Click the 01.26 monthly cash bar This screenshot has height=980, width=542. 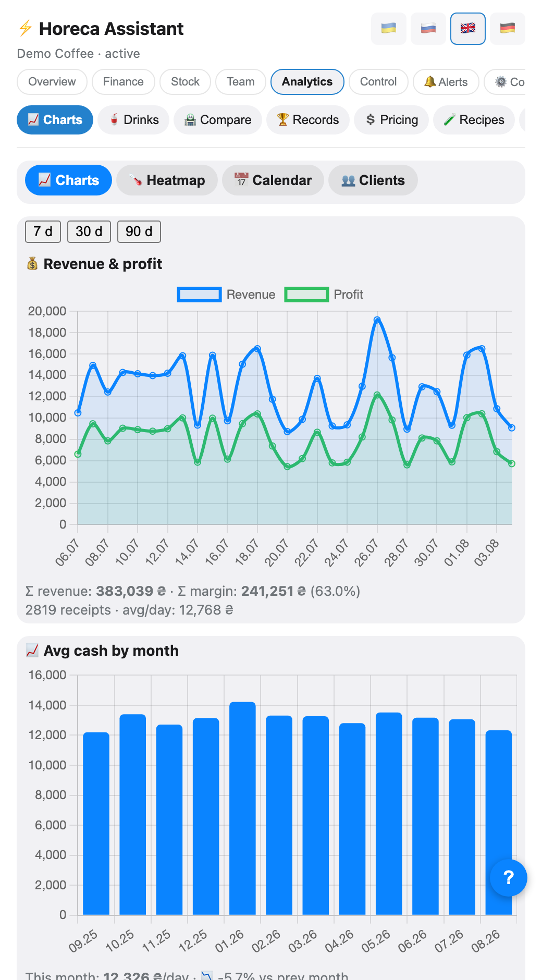242,808
